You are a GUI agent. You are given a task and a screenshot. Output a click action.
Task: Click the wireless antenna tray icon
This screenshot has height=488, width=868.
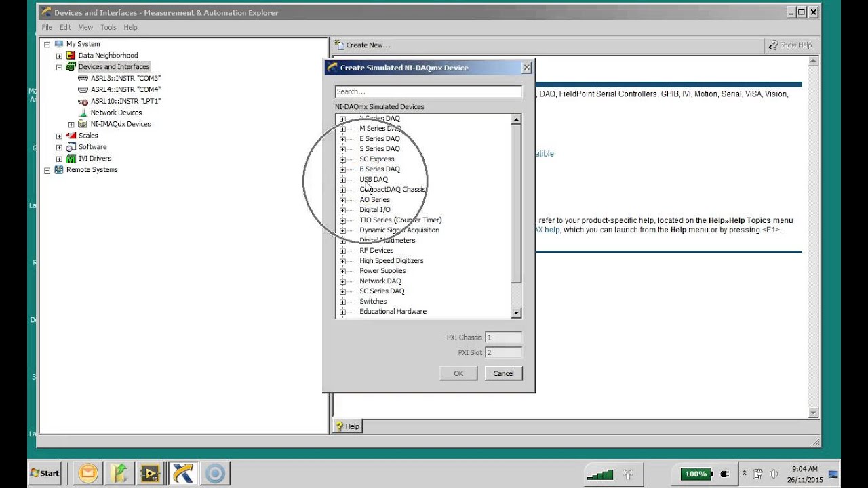628,474
